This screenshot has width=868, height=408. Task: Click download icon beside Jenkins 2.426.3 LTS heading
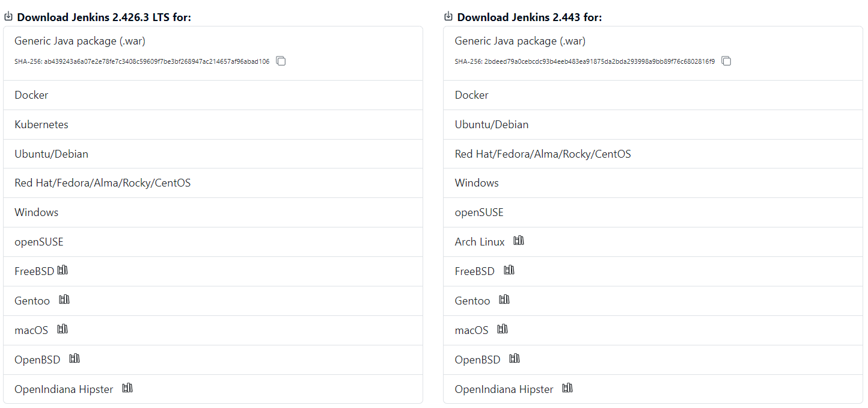(x=8, y=16)
